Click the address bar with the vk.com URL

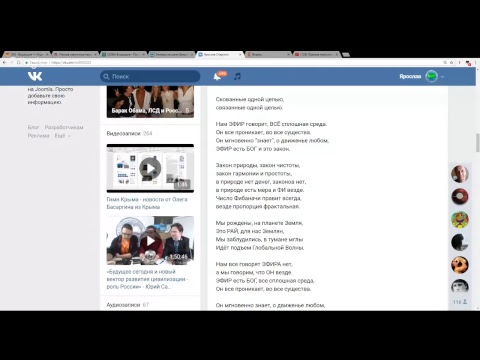click(233, 62)
